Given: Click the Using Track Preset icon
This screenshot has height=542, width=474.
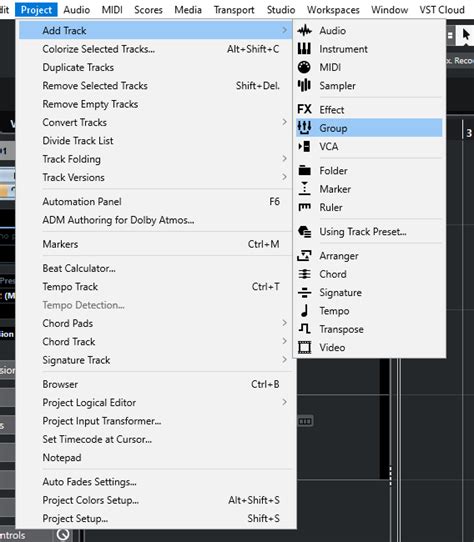Looking at the screenshot, I should (304, 232).
